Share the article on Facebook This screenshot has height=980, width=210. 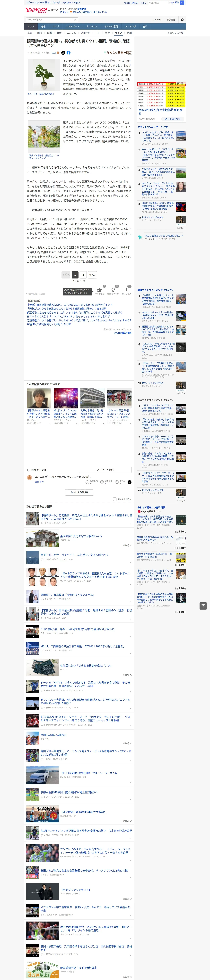coord(69,53)
